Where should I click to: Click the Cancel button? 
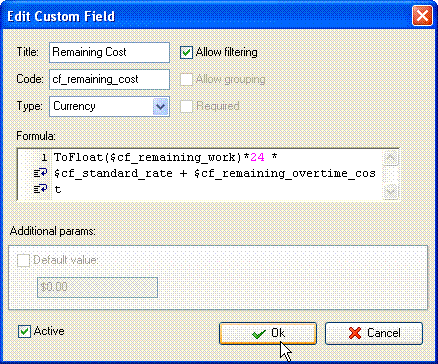(x=374, y=333)
